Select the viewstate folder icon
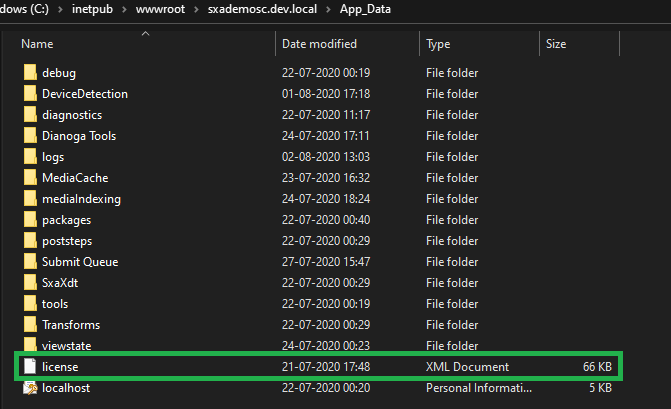Screen dimensions: 671x409 click(x=29, y=346)
